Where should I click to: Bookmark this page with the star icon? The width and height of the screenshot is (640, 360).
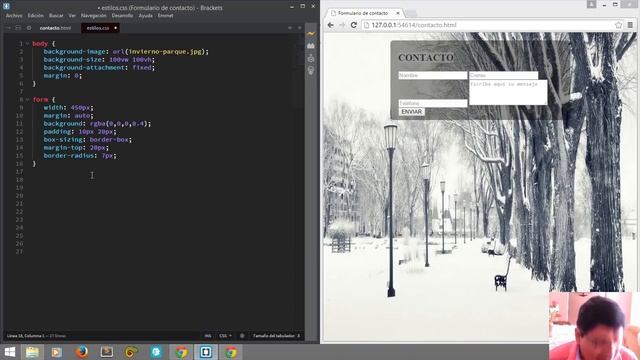pyautogui.click(x=618, y=25)
